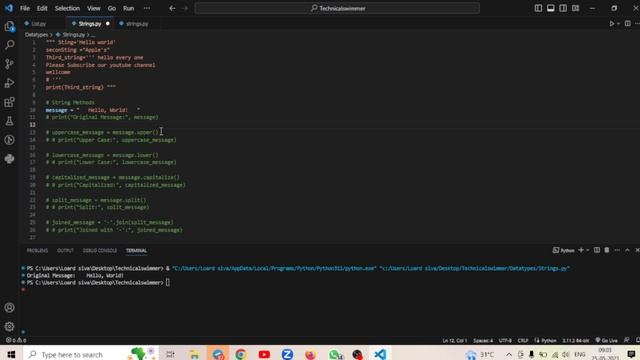This screenshot has width=640, height=360.
Task: Open run options dropdown beside play button
Action: coord(618,24)
